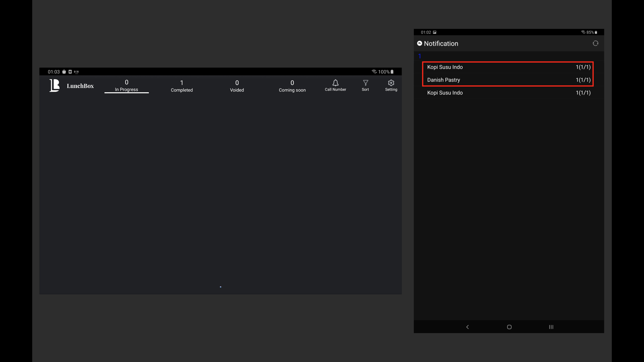Open the Voided orders tab

point(237,86)
